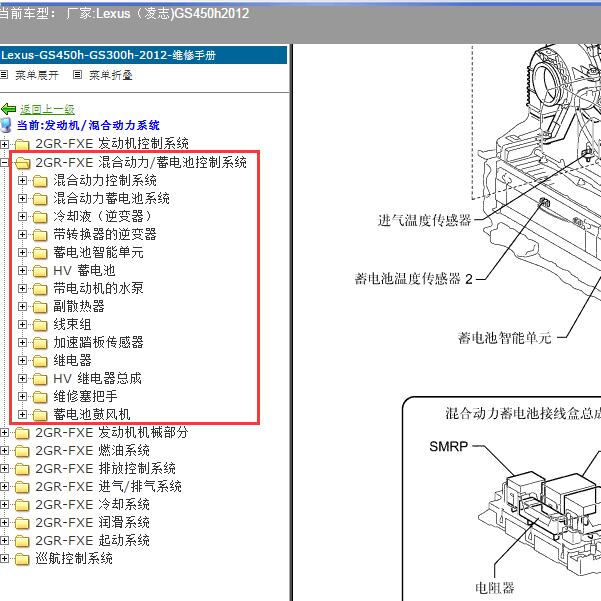
Task: Click folder icon beside 线束组
Action: click(40, 325)
